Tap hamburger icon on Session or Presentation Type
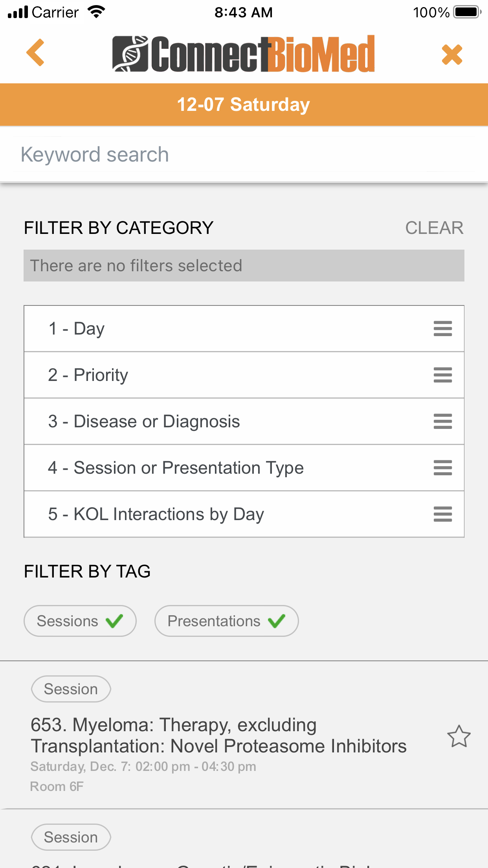The image size is (488, 868). tap(443, 468)
